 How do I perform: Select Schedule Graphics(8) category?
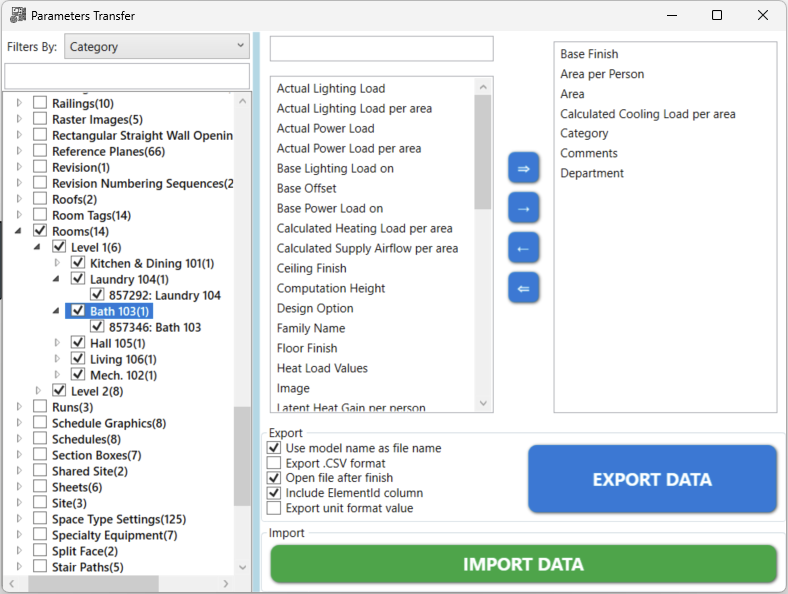click(109, 423)
